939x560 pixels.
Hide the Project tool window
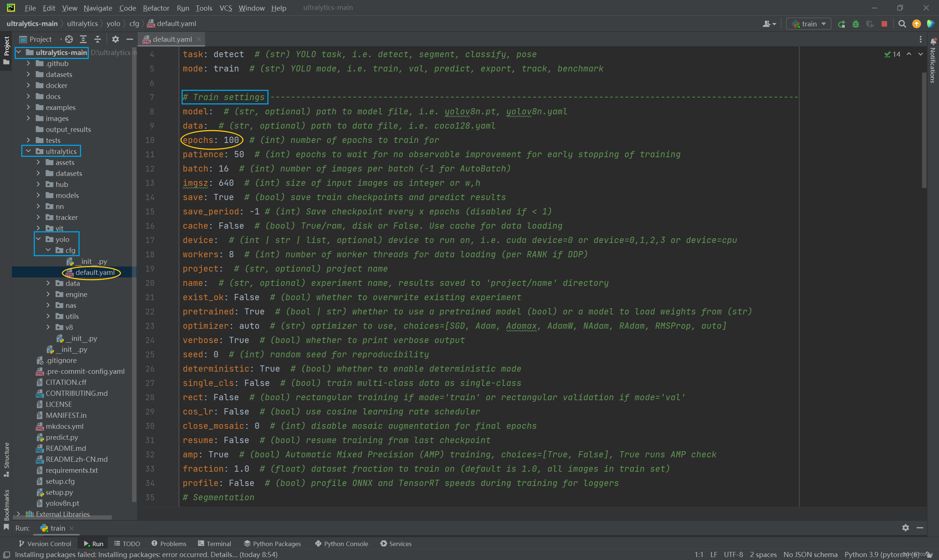130,39
